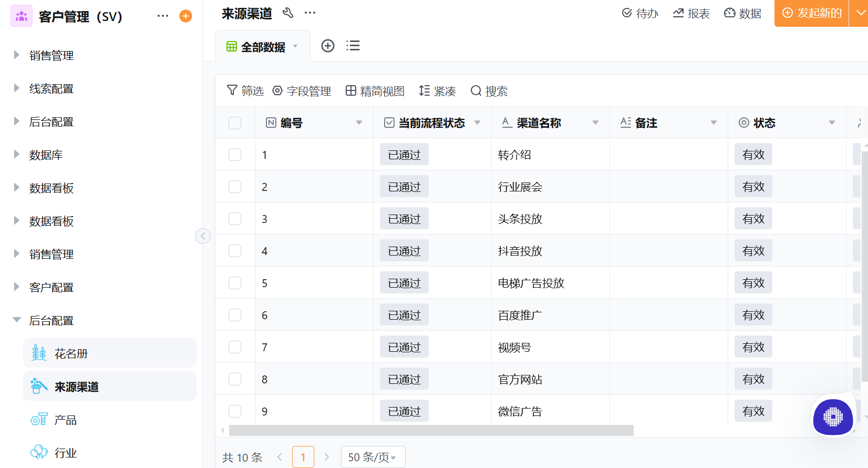Open the 渠道名称 column dropdown arrow
This screenshot has width=868, height=468.
tap(595, 123)
